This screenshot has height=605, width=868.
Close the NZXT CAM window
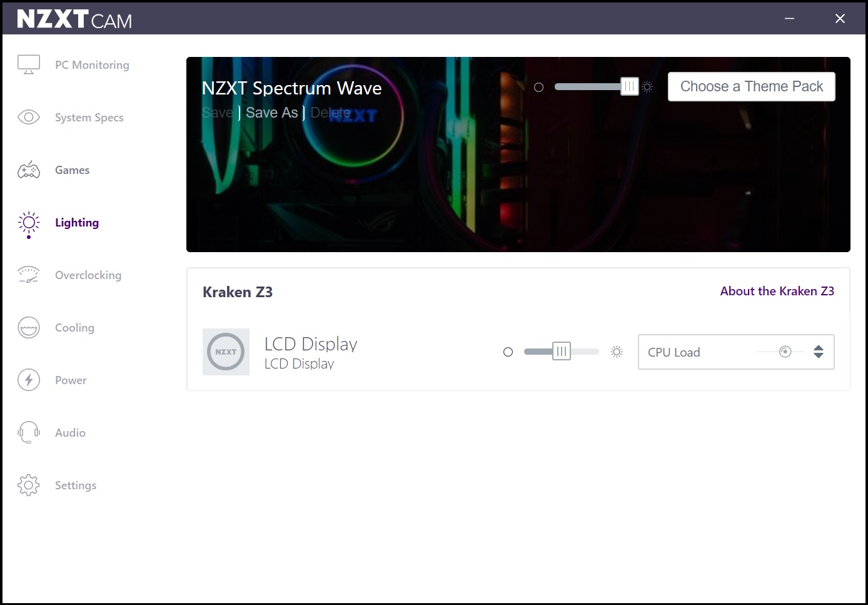tap(840, 19)
